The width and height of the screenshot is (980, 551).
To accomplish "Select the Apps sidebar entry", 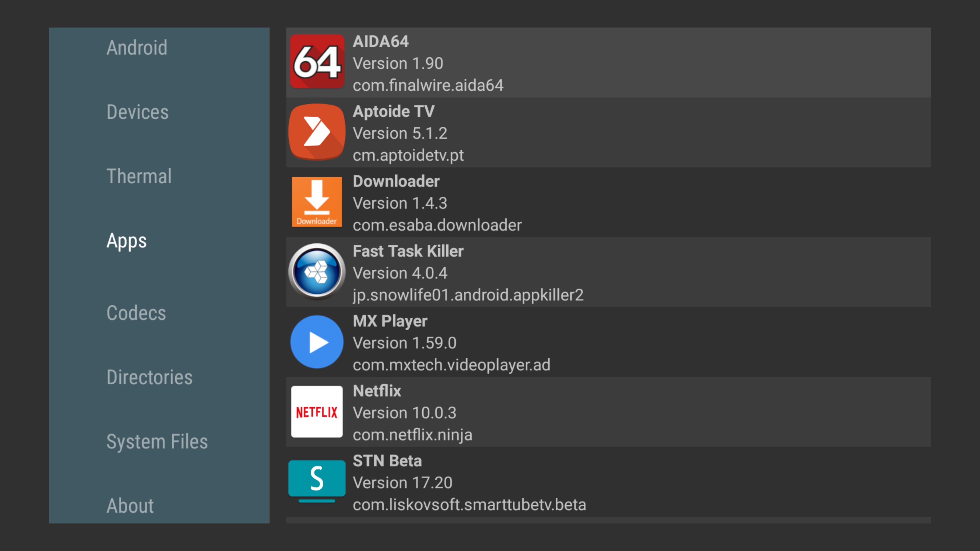I will (x=126, y=241).
